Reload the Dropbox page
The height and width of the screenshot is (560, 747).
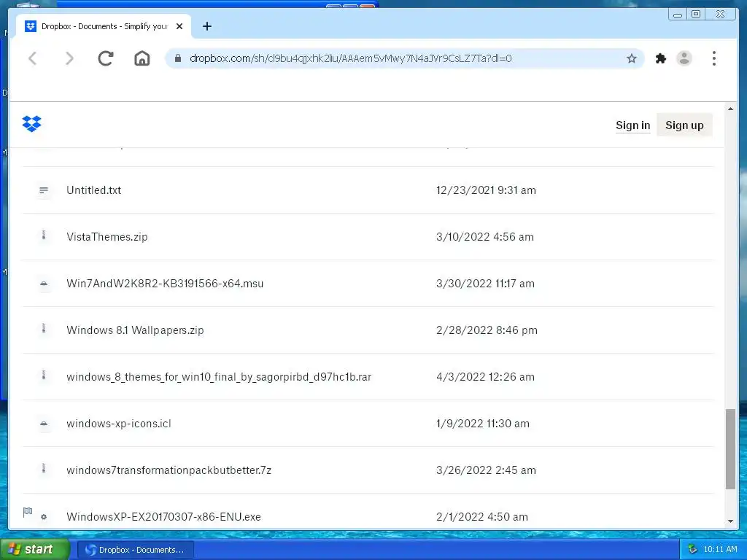[x=105, y=58]
